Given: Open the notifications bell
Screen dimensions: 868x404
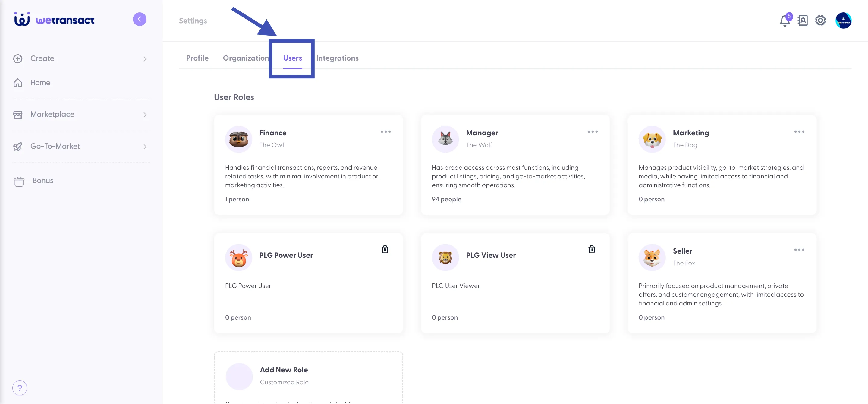Looking at the screenshot, I should [x=785, y=21].
